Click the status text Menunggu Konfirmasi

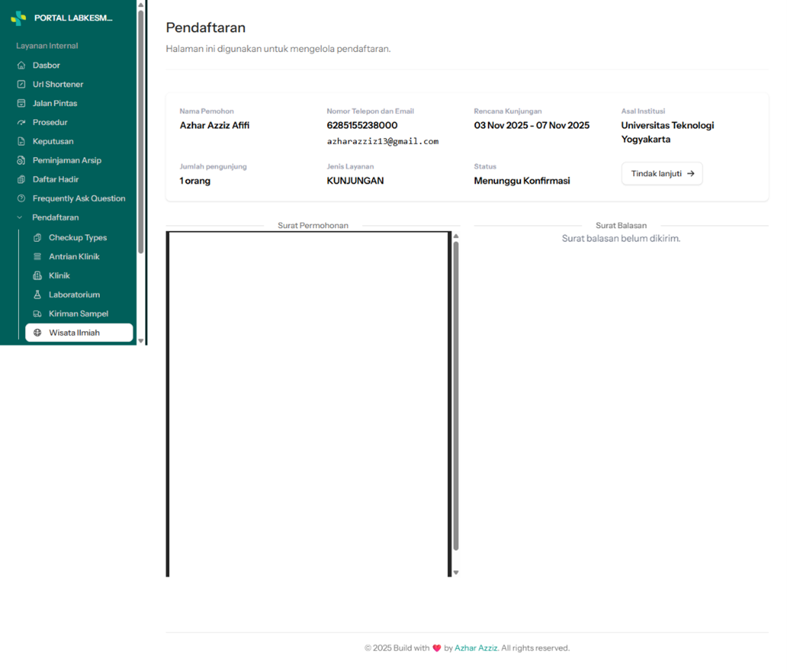click(522, 181)
